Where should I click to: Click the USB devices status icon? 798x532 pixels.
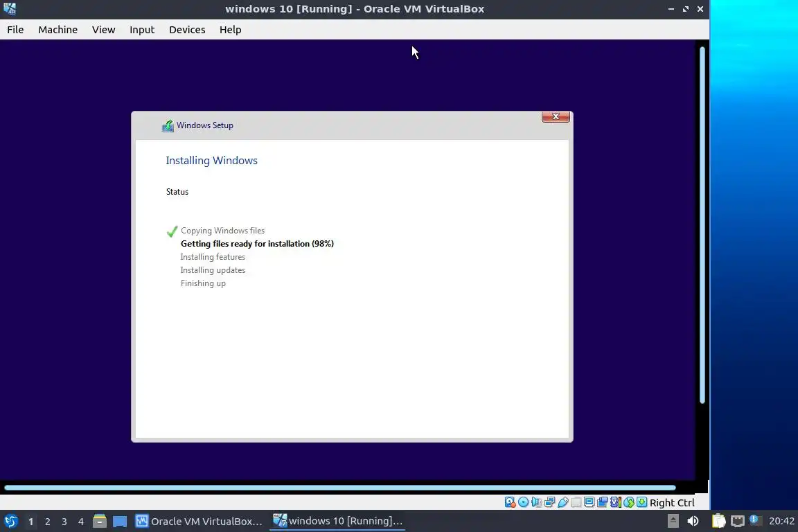[x=563, y=502]
